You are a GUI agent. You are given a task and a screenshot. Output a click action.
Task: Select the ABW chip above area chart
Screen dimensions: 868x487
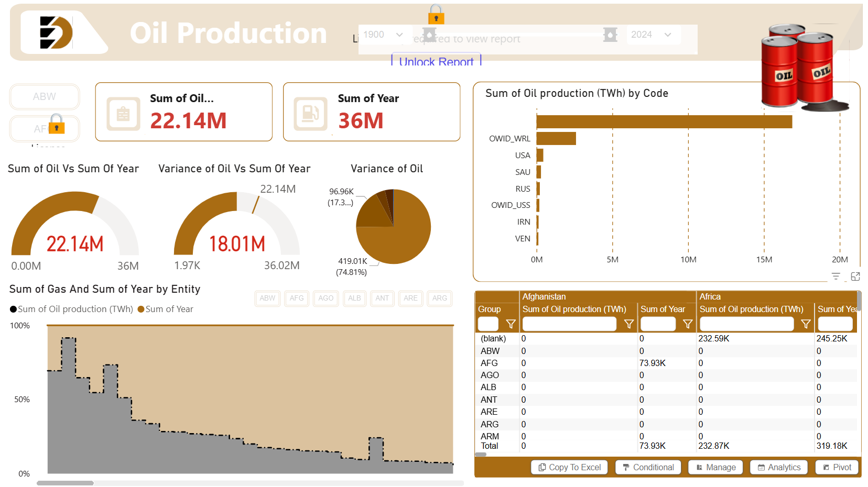click(x=267, y=298)
